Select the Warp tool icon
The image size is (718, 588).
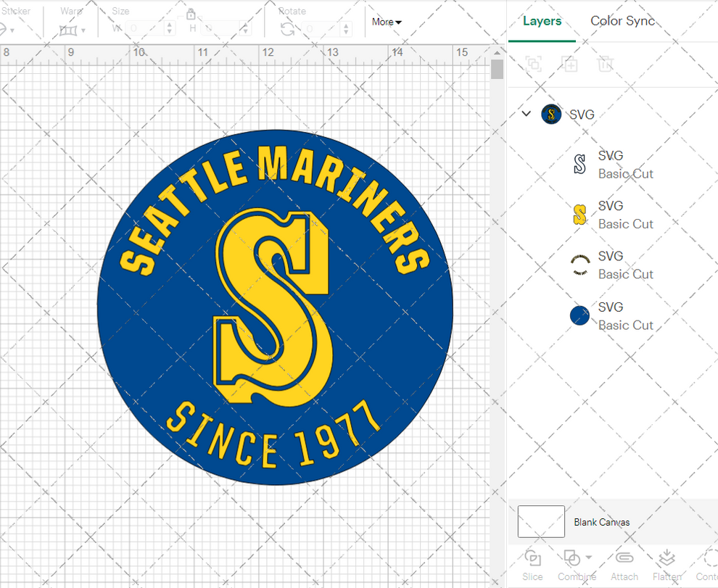click(70, 30)
